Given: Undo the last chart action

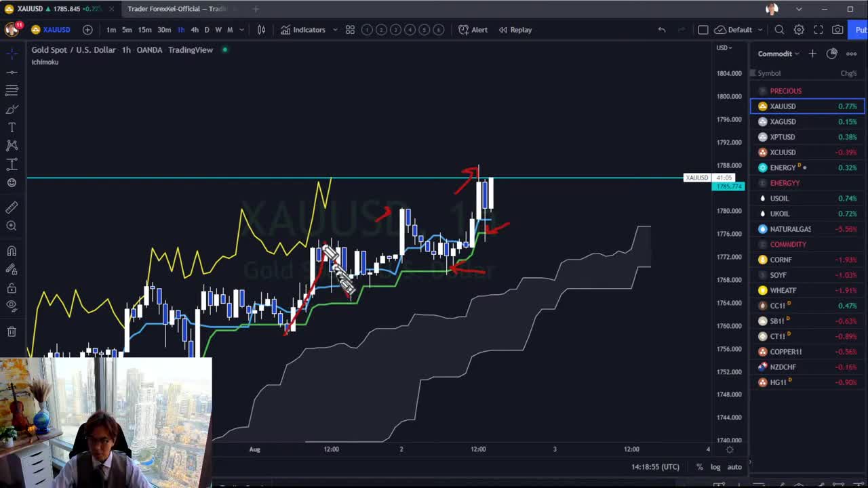Looking at the screenshot, I should [662, 30].
